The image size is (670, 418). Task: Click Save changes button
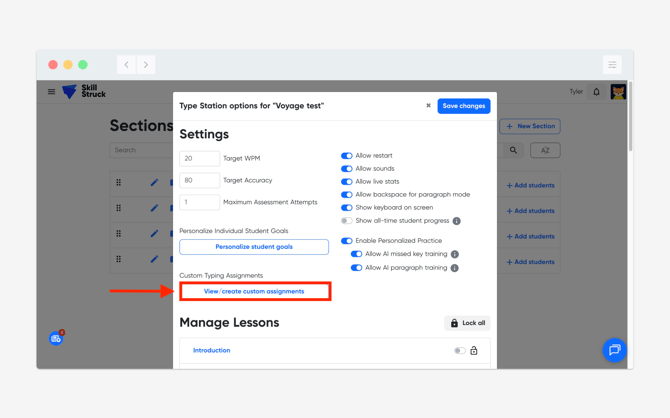tap(464, 106)
